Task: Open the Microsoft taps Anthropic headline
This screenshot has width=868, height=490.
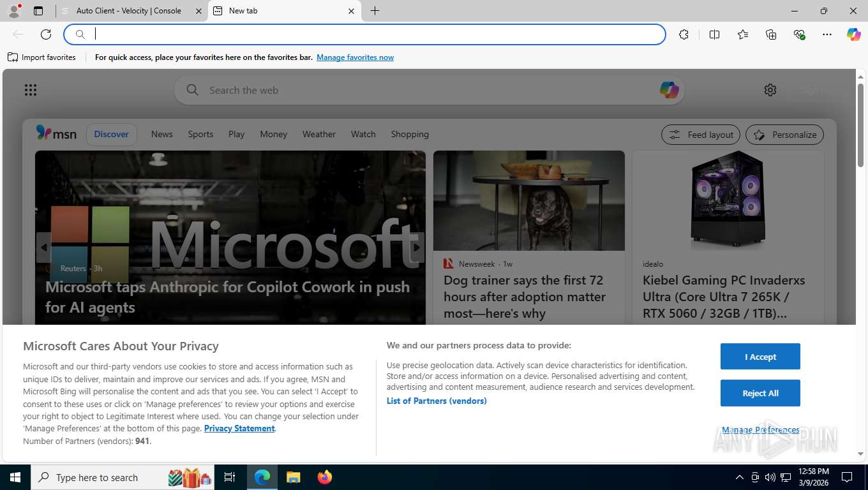Action: (228, 297)
